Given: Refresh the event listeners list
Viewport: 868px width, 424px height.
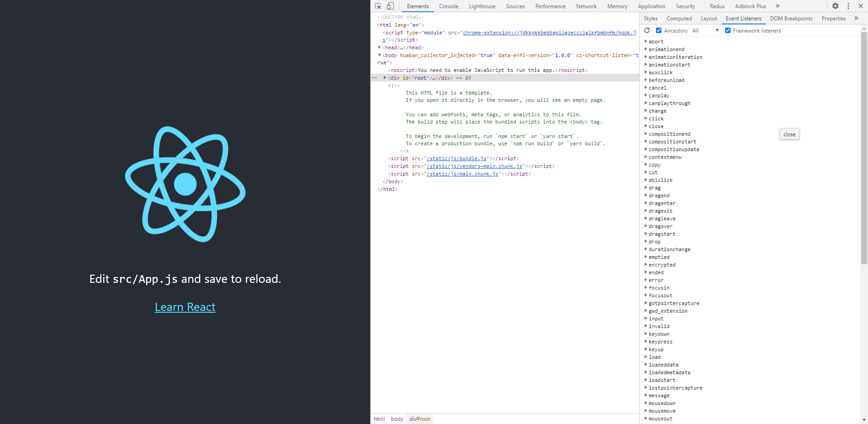Looking at the screenshot, I should coord(647,30).
